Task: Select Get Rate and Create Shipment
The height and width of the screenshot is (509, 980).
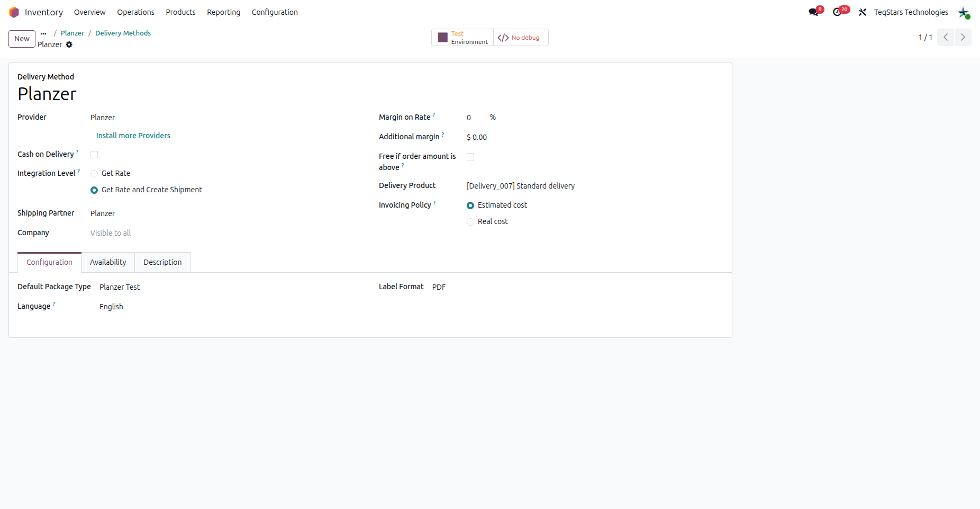Action: [x=94, y=190]
